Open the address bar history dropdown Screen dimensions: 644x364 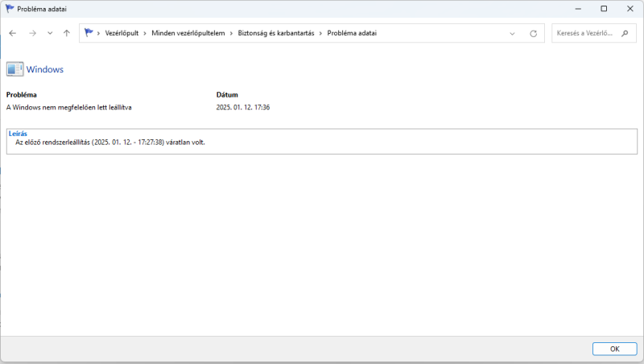pos(512,34)
